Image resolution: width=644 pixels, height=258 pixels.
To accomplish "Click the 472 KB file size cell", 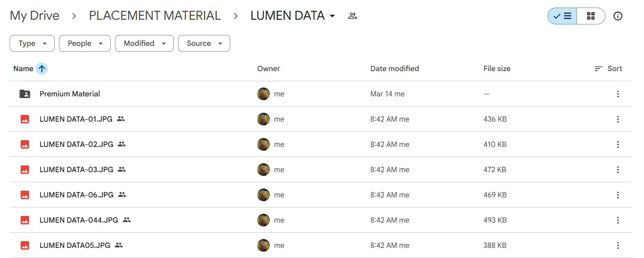I will [495, 170].
